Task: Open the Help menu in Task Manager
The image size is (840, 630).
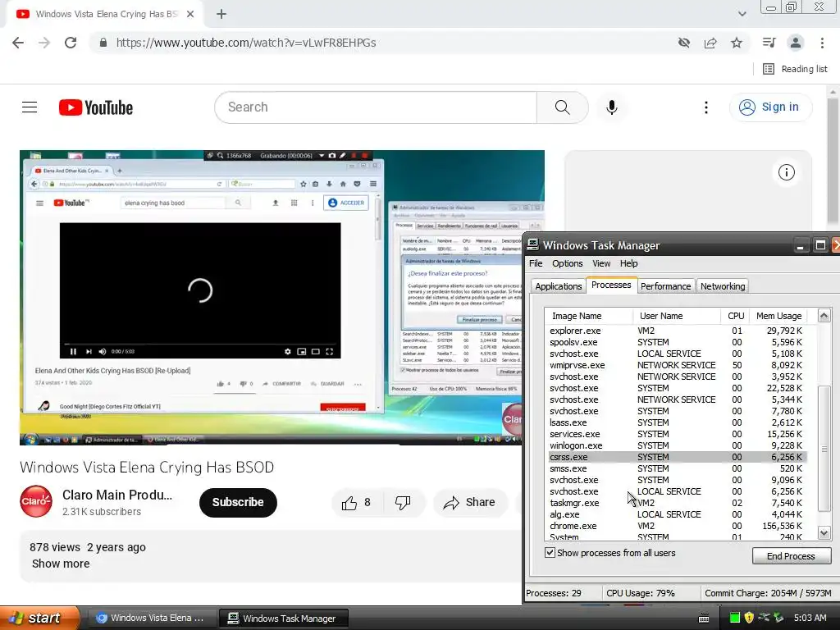Action: click(x=629, y=263)
